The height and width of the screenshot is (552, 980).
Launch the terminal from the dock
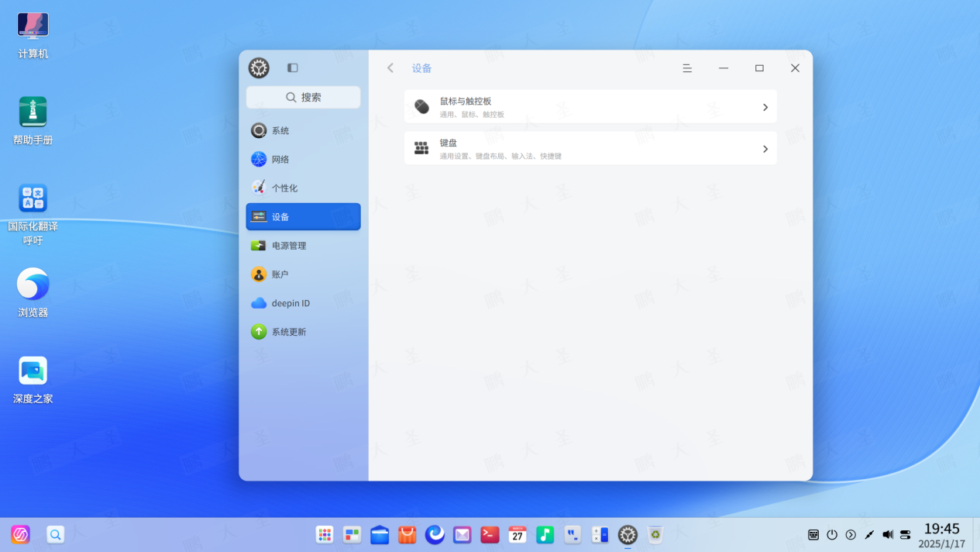[x=490, y=534]
